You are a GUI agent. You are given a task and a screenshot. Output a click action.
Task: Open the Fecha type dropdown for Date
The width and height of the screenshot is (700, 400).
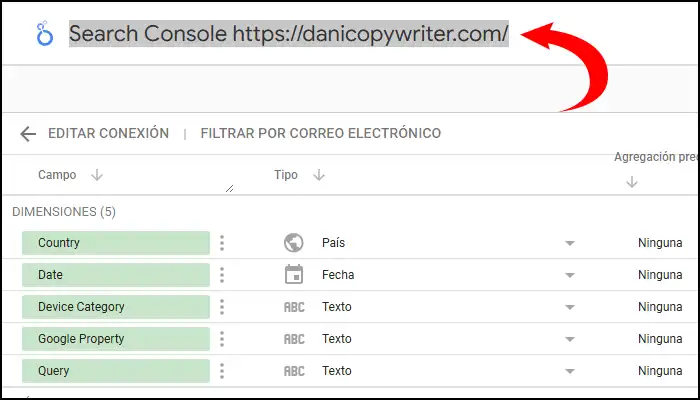(570, 275)
